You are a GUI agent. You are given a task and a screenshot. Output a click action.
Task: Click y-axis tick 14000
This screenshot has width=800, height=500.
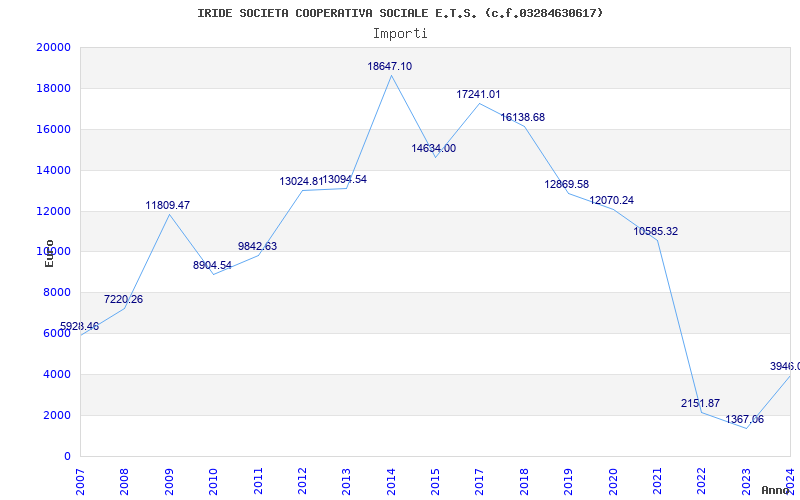click(x=53, y=170)
